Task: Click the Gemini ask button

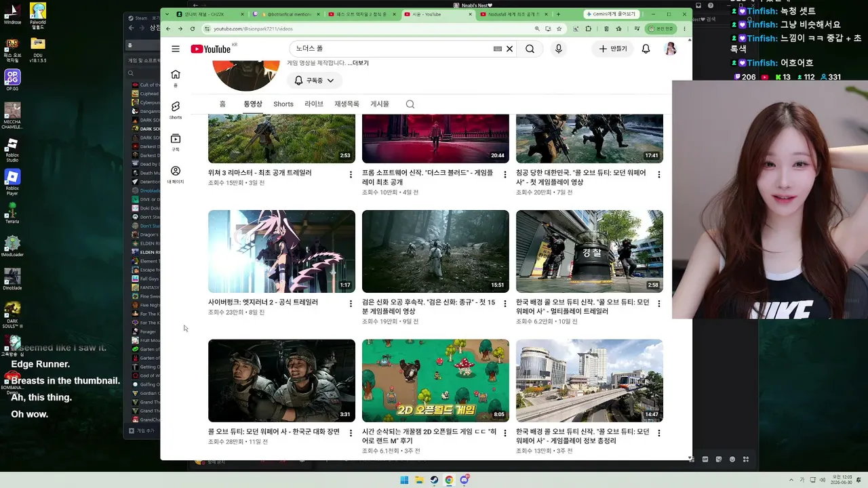Action: pyautogui.click(x=612, y=14)
